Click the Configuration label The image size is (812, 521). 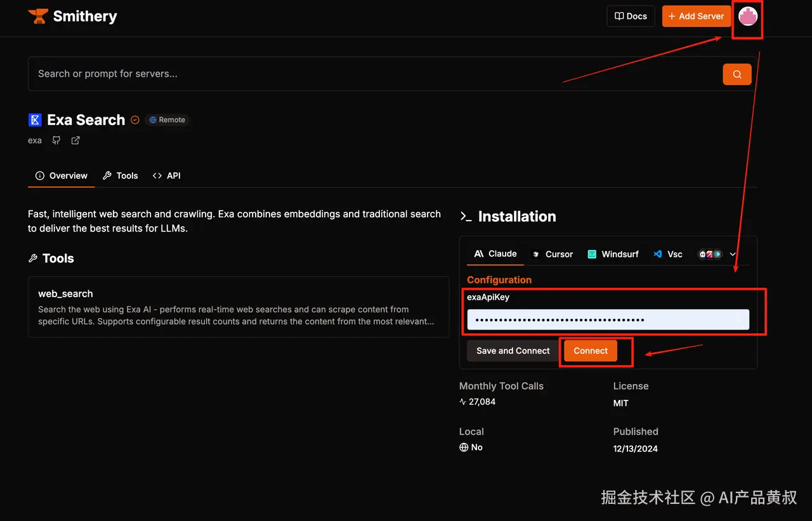point(499,280)
